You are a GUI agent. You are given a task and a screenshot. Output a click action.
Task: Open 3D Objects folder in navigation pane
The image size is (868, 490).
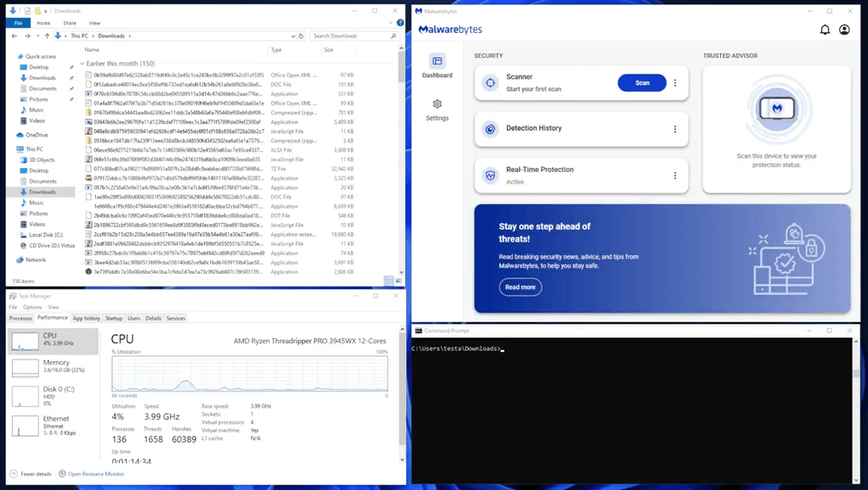pyautogui.click(x=42, y=160)
